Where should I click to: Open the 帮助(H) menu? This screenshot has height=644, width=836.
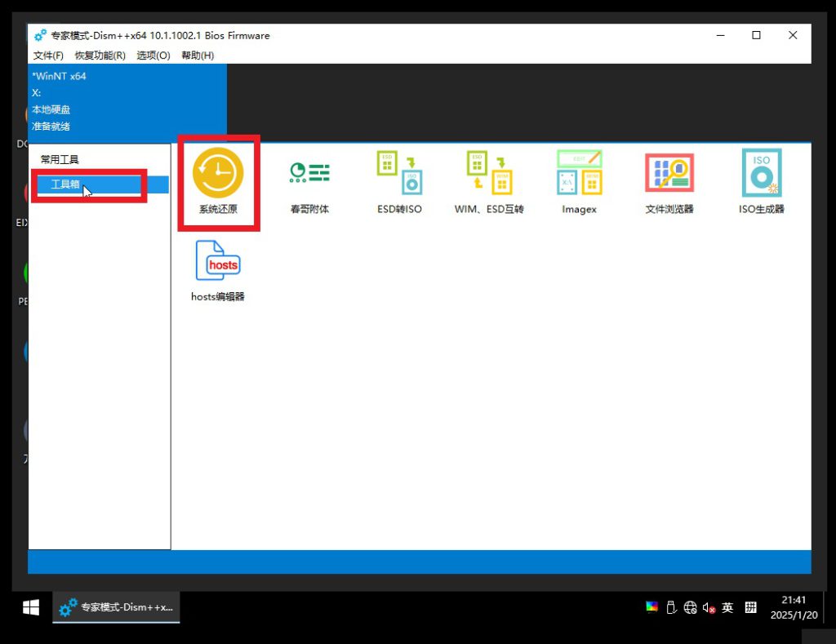(198, 56)
